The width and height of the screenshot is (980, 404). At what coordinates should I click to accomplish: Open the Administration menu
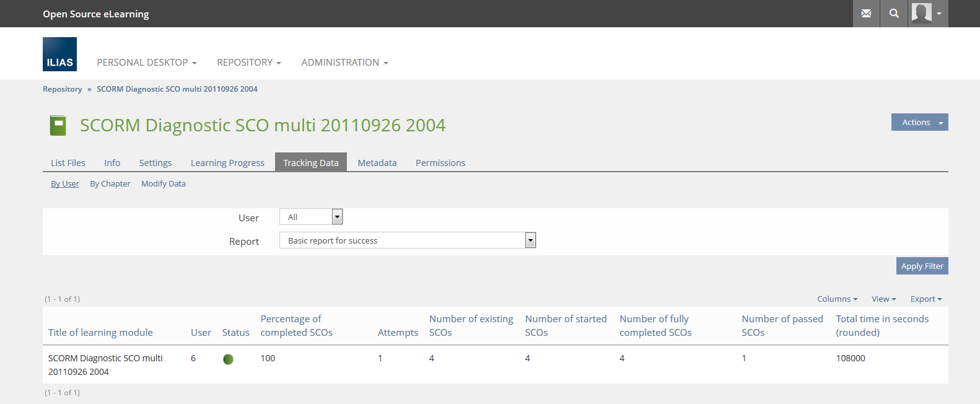344,63
